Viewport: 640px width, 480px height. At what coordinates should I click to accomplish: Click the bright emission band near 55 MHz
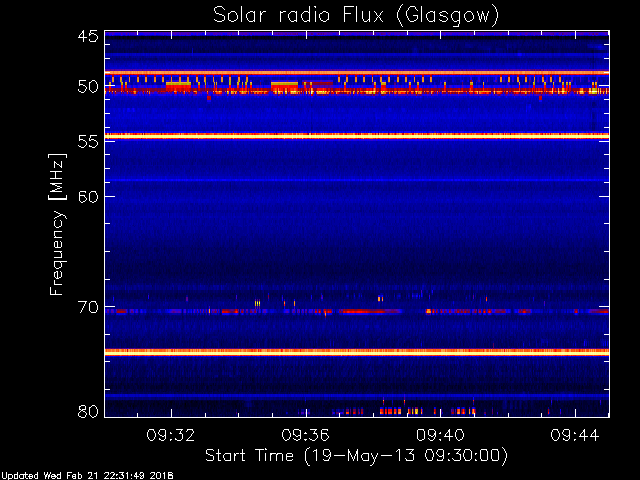(x=357, y=136)
